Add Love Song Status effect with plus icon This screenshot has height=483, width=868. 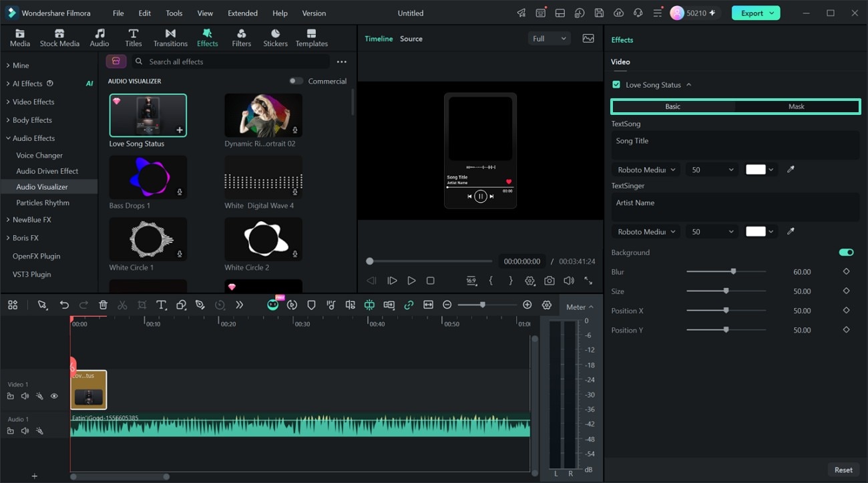click(x=180, y=130)
